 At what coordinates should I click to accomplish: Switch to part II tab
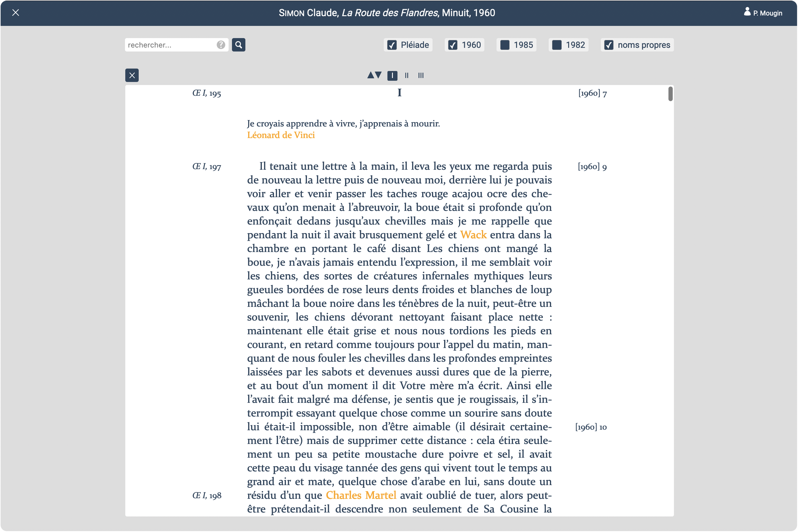407,75
